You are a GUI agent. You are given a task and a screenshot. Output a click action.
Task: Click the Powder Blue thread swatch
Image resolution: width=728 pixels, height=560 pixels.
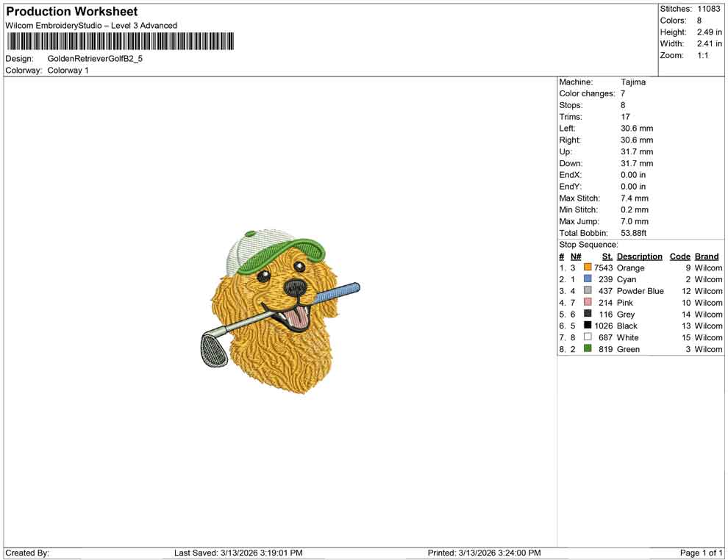[x=588, y=290]
